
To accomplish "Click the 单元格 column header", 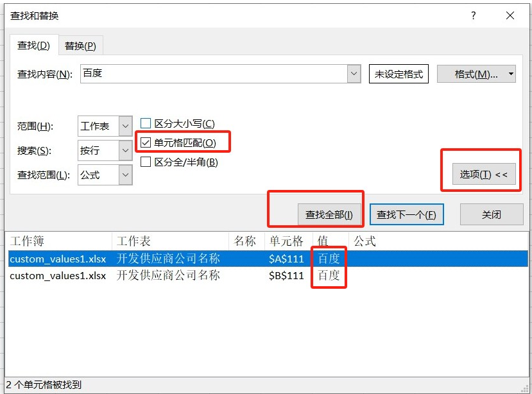I will [x=289, y=241].
